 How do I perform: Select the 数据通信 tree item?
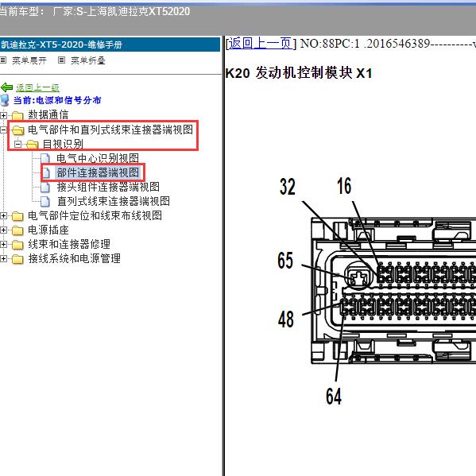[x=48, y=114]
